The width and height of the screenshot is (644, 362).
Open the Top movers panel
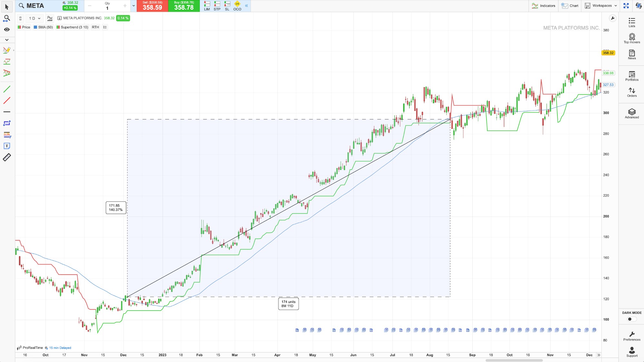click(x=632, y=38)
